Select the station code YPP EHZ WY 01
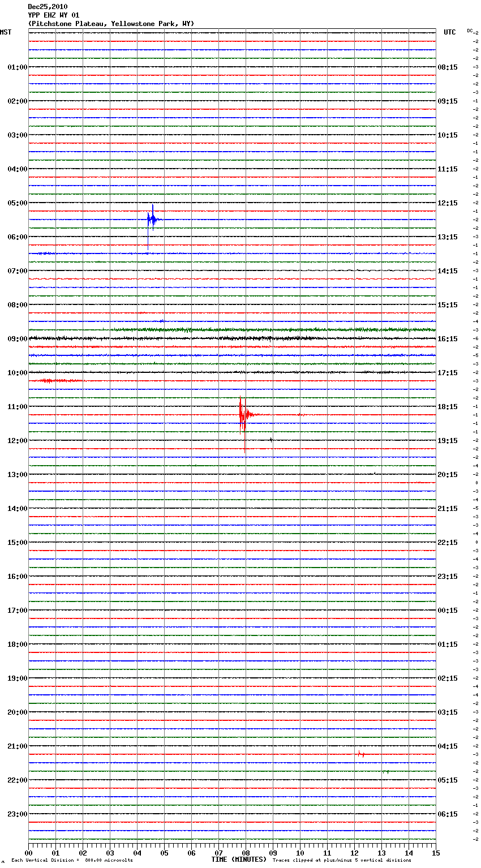Screen dimensions: 481x868 pyautogui.click(x=54, y=15)
